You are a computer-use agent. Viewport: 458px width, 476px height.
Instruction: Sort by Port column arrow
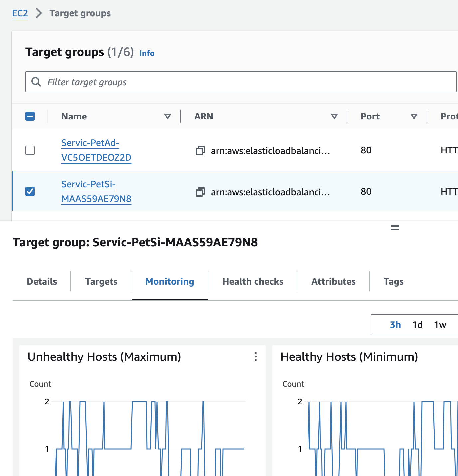point(414,116)
